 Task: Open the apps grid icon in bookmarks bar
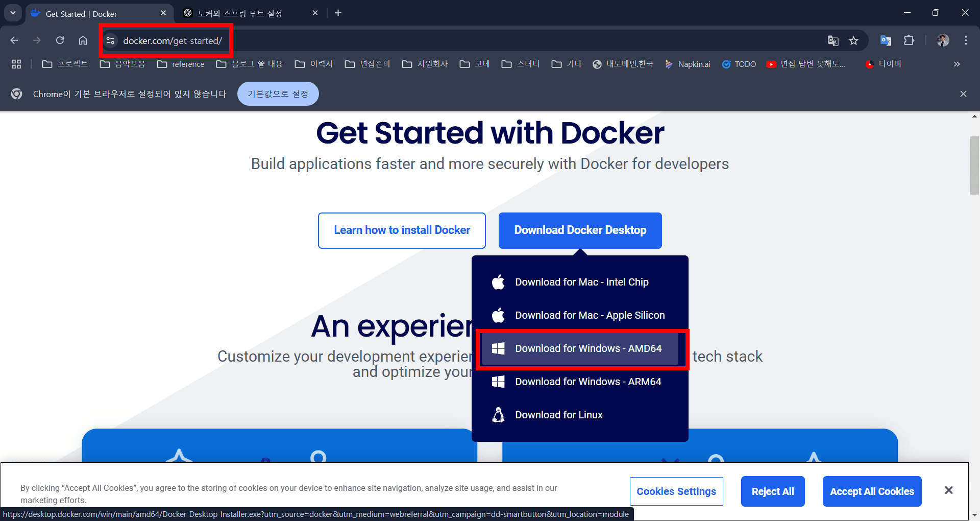[x=16, y=64]
